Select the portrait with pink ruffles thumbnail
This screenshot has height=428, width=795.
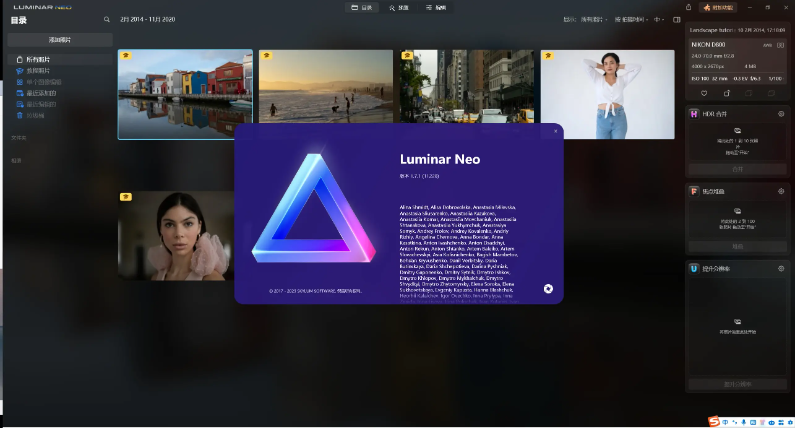(x=176, y=236)
